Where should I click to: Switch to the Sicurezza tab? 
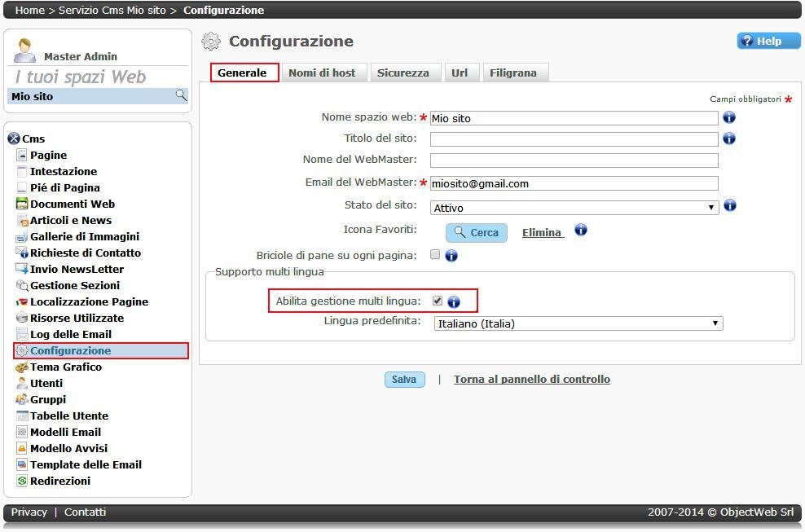(x=402, y=73)
